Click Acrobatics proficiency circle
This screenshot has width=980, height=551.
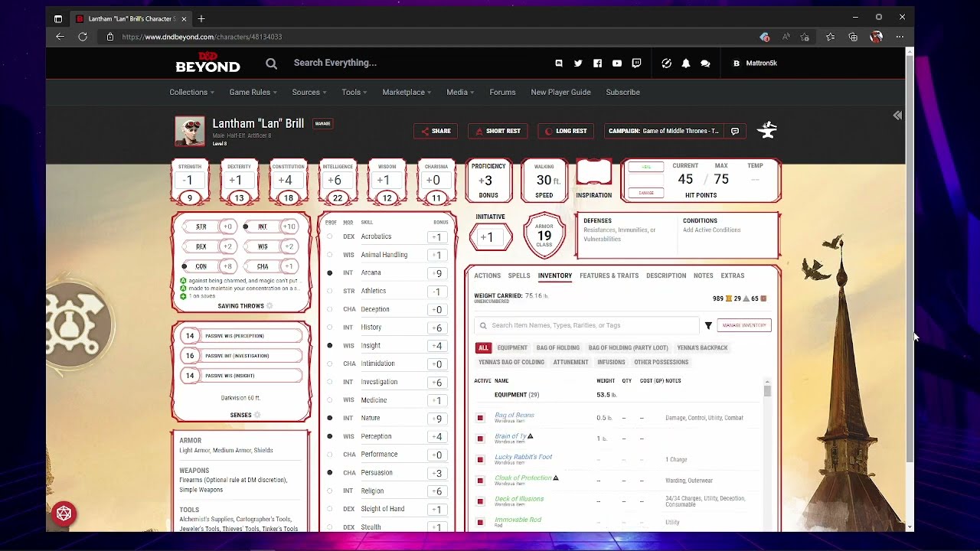330,236
